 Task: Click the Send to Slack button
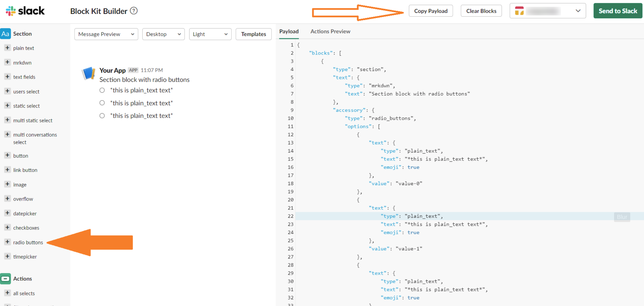pos(617,11)
